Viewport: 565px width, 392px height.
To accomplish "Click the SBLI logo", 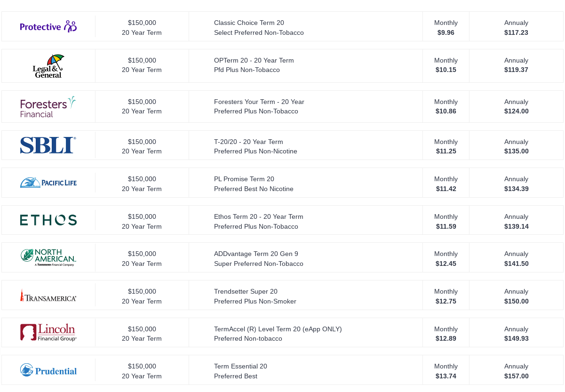I will point(48,145).
